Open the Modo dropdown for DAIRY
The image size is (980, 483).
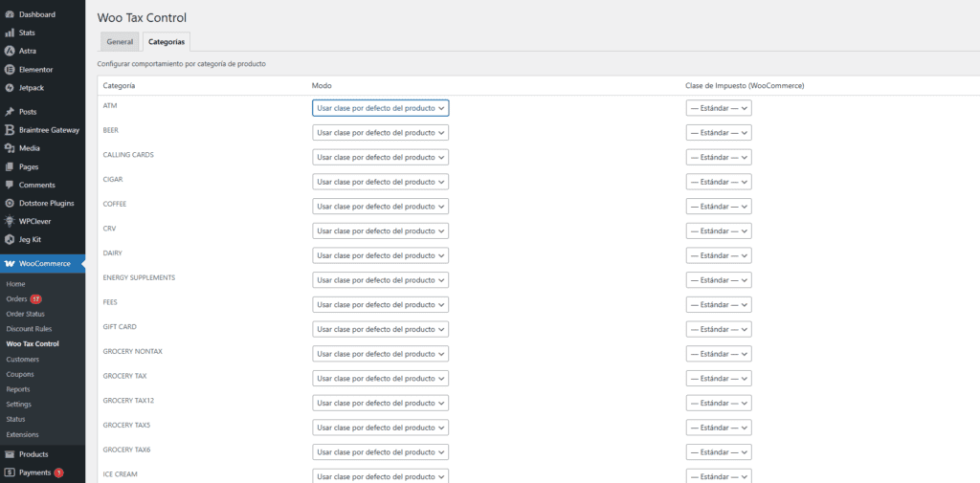pos(381,255)
